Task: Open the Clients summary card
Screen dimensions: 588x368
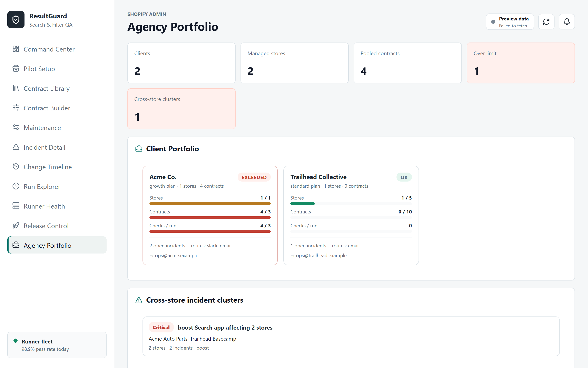Action: tap(182, 63)
